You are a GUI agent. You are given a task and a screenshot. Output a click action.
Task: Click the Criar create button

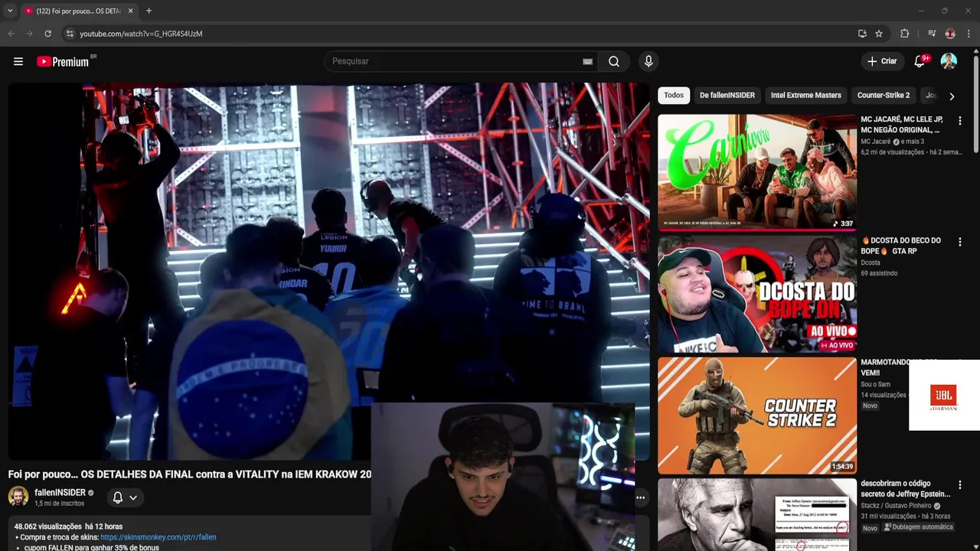[882, 61]
